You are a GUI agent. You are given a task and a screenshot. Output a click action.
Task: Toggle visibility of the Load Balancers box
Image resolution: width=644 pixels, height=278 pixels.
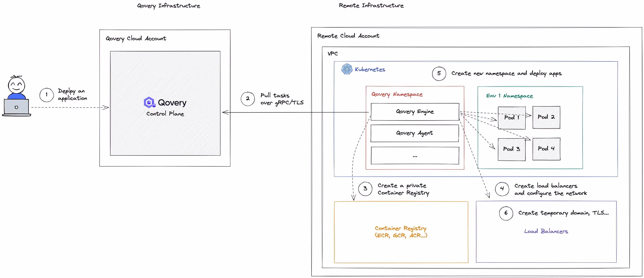click(546, 231)
